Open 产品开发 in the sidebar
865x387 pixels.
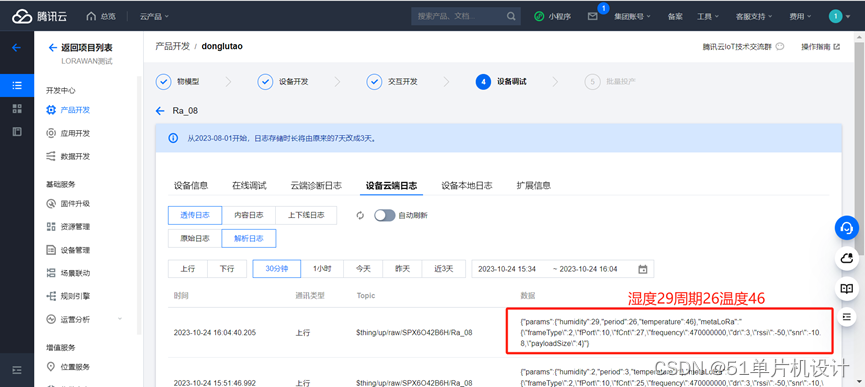(x=75, y=110)
